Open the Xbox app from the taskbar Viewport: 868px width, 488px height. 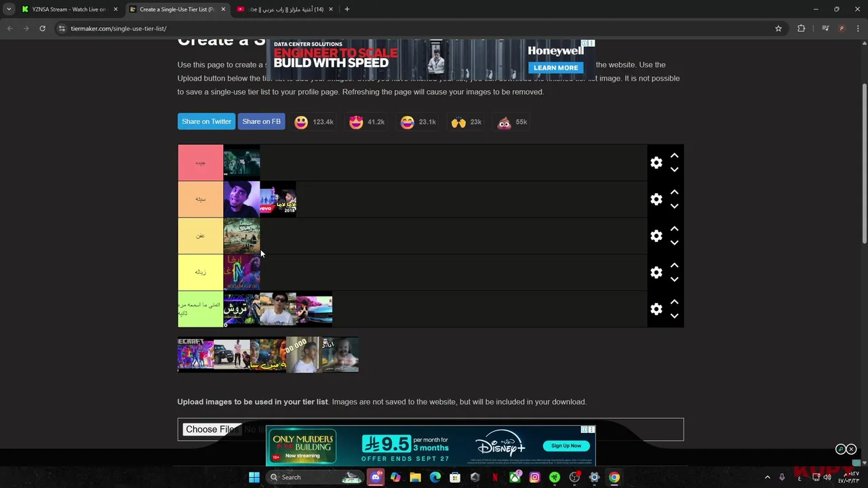[515, 477]
